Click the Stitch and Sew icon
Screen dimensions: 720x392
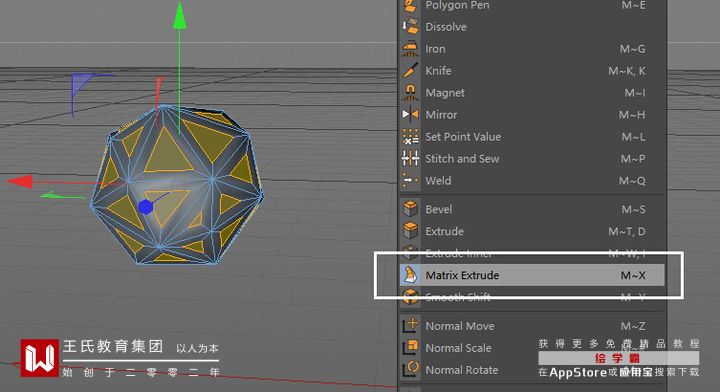[410, 158]
